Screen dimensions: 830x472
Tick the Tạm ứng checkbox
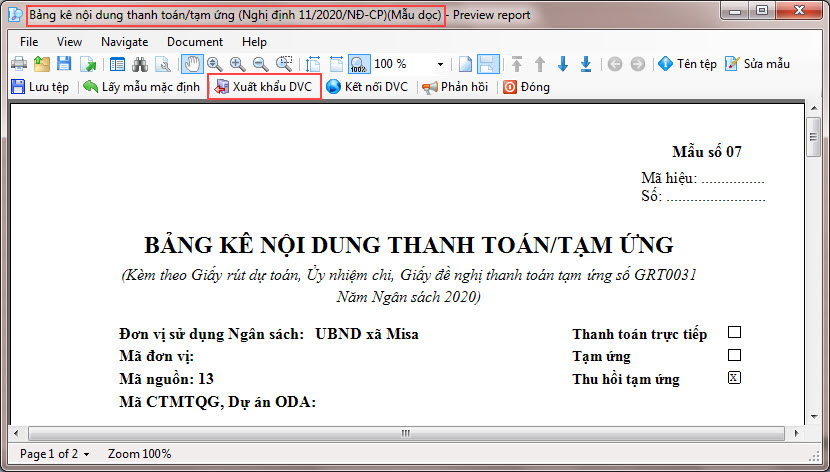coord(734,355)
